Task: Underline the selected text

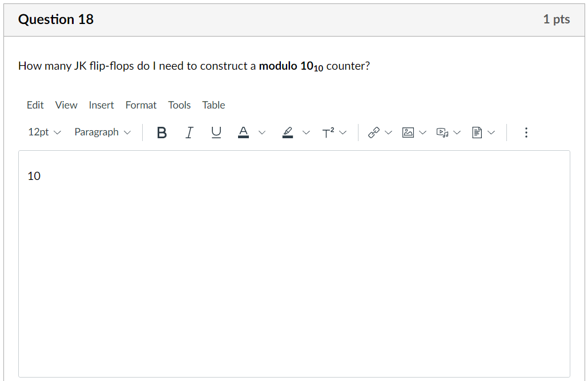Action: click(x=216, y=132)
